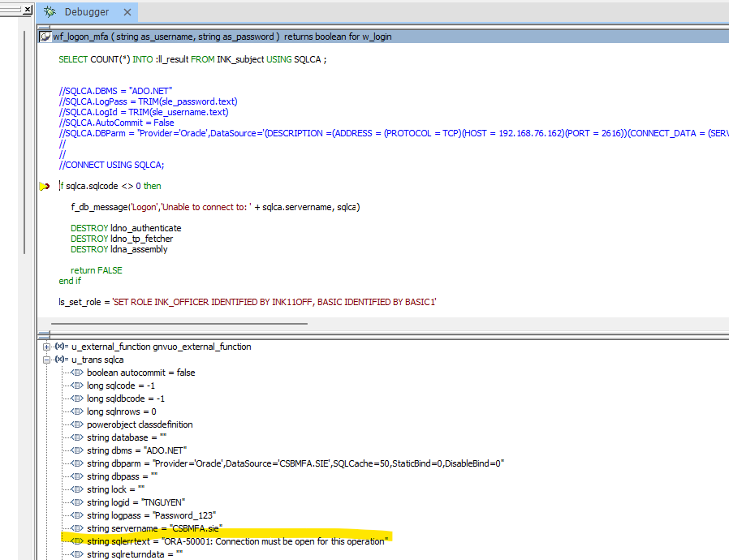Click the DESTROY ldna_assembly line
729x560 pixels.
click(119, 249)
